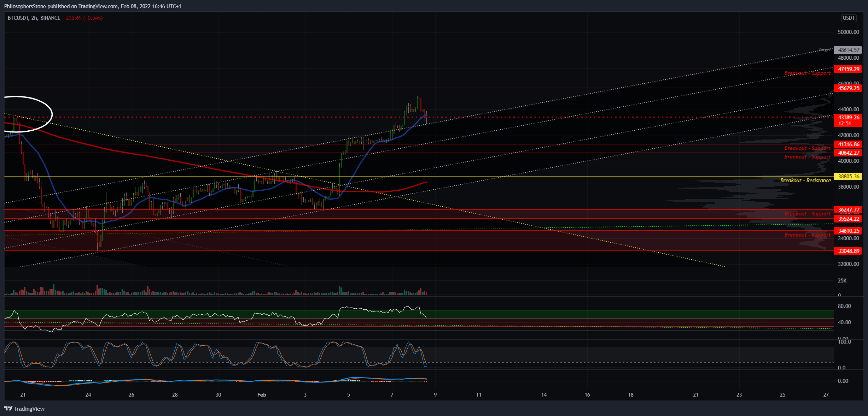Click the white ellipse drawing

(x=28, y=114)
